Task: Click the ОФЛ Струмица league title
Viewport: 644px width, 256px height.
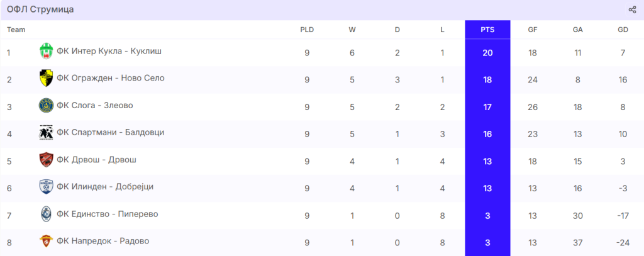Action: (x=40, y=9)
